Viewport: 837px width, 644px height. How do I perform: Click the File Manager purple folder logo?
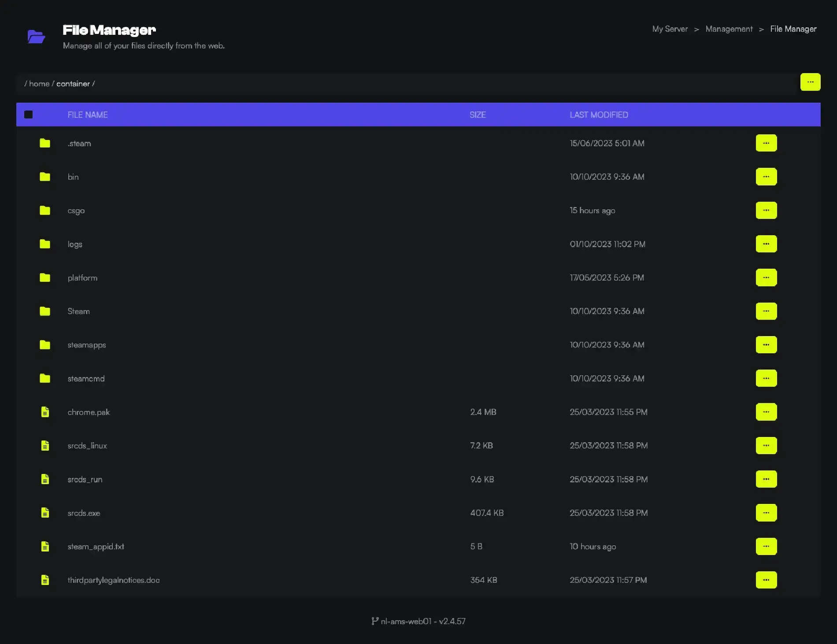click(x=36, y=37)
